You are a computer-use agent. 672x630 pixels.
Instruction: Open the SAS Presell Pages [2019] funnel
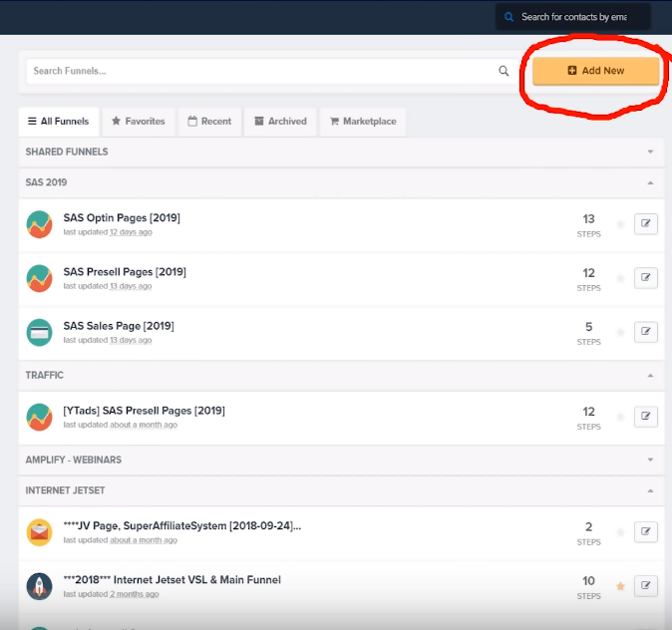click(125, 272)
